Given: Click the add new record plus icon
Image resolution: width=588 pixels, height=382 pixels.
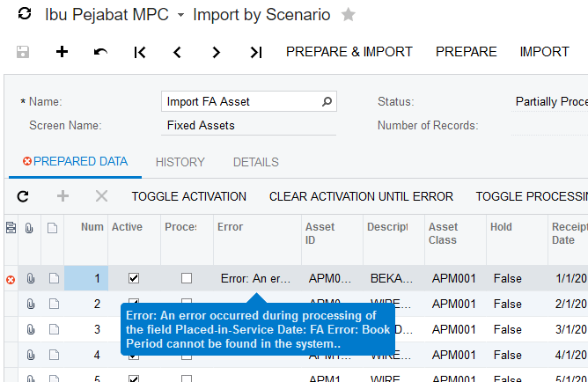Looking at the screenshot, I should coord(62,52).
